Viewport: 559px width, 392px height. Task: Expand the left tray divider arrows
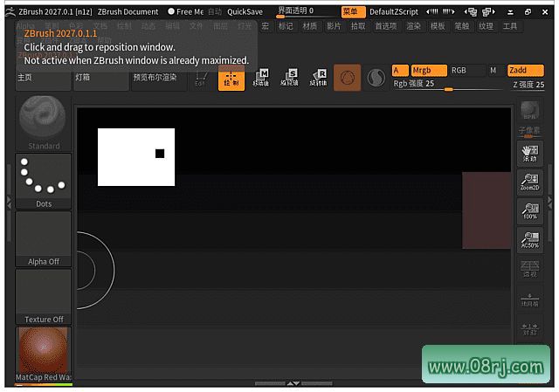[x=10, y=202]
